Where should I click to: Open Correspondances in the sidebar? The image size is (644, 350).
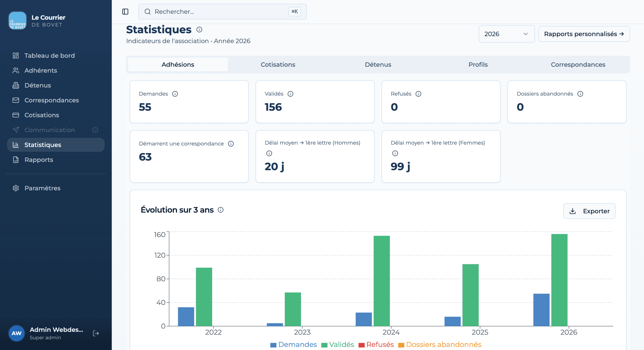tap(56, 100)
